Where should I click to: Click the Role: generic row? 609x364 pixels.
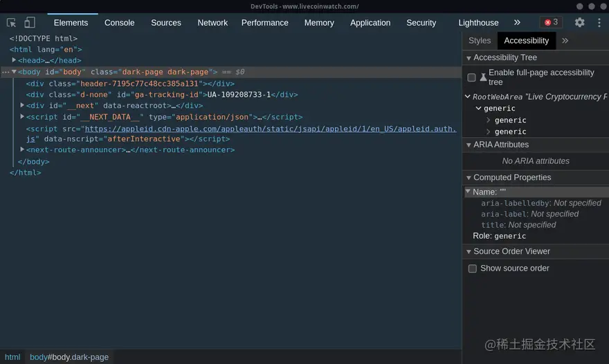[x=500, y=236]
